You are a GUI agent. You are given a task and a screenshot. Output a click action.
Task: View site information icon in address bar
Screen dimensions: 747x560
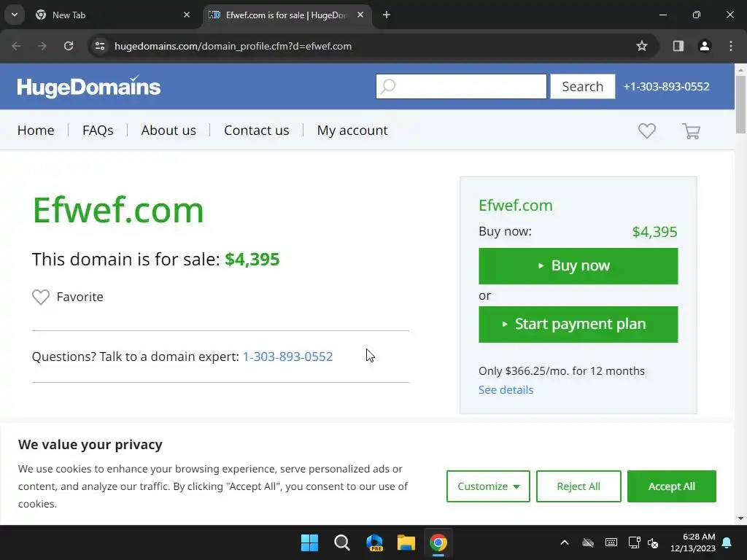click(x=100, y=46)
